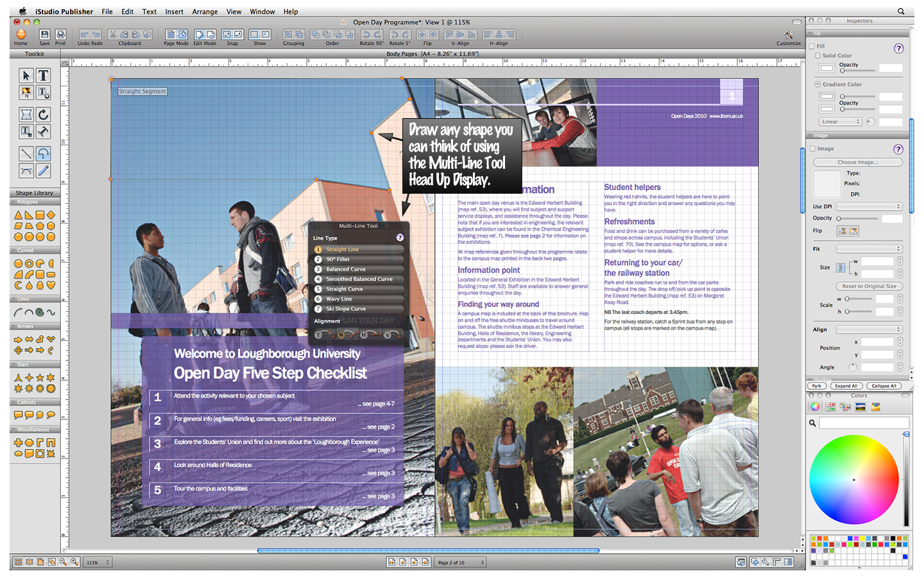The image size is (924, 578).
Task: Click the Undo arrow in the toolbar
Action: pyautogui.click(x=84, y=34)
